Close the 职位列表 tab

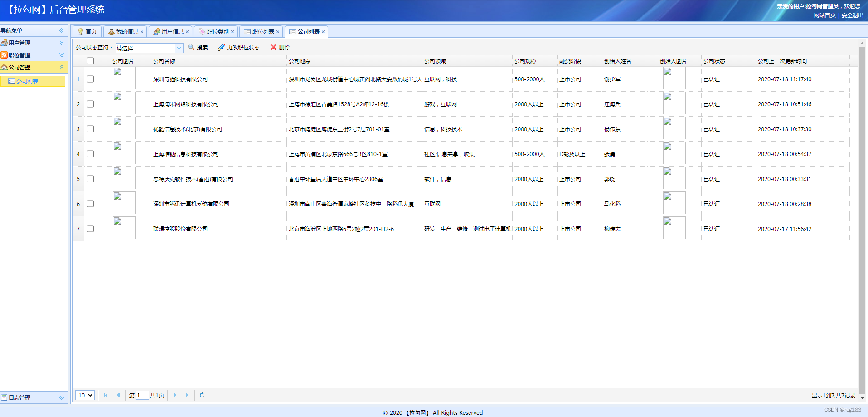[x=278, y=32]
